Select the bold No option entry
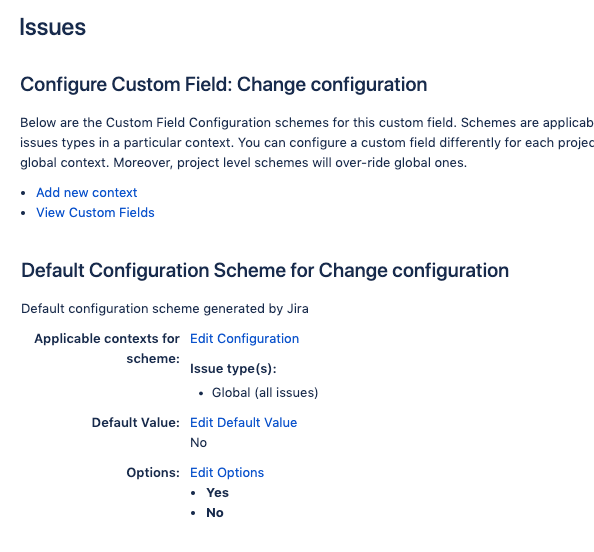This screenshot has width=594, height=552. point(215,513)
